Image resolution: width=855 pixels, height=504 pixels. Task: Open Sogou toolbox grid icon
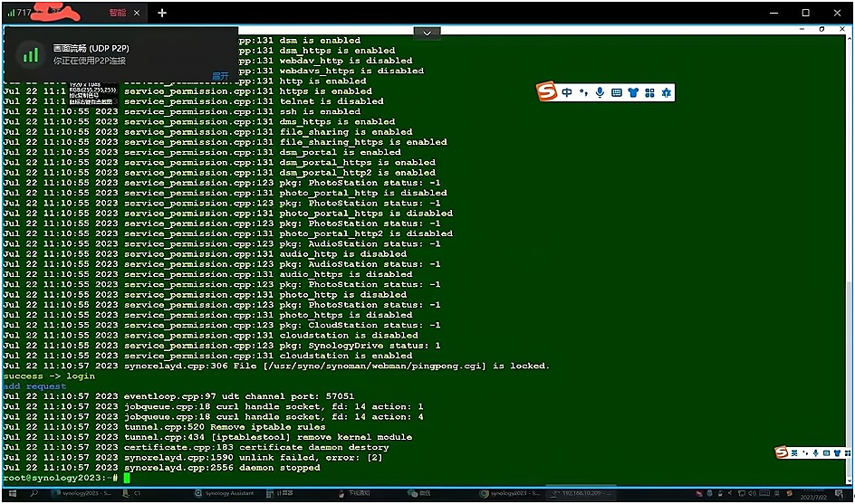[649, 92]
